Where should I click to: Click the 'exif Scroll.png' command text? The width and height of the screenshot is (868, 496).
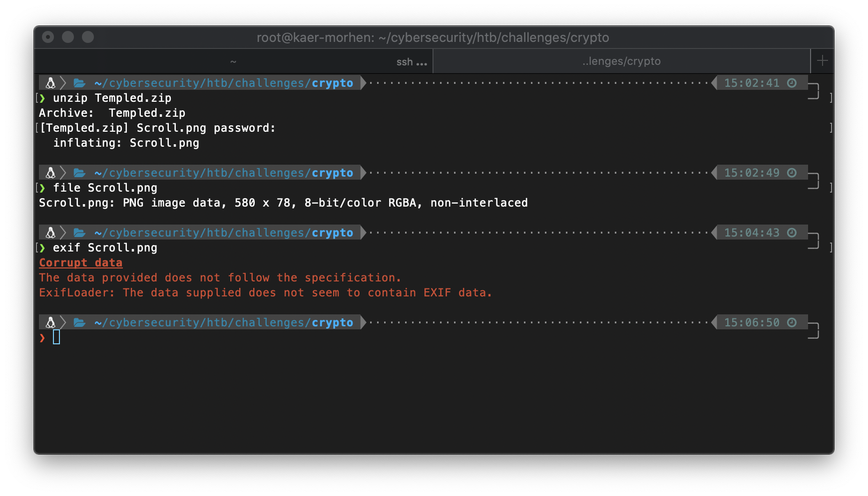tap(105, 248)
